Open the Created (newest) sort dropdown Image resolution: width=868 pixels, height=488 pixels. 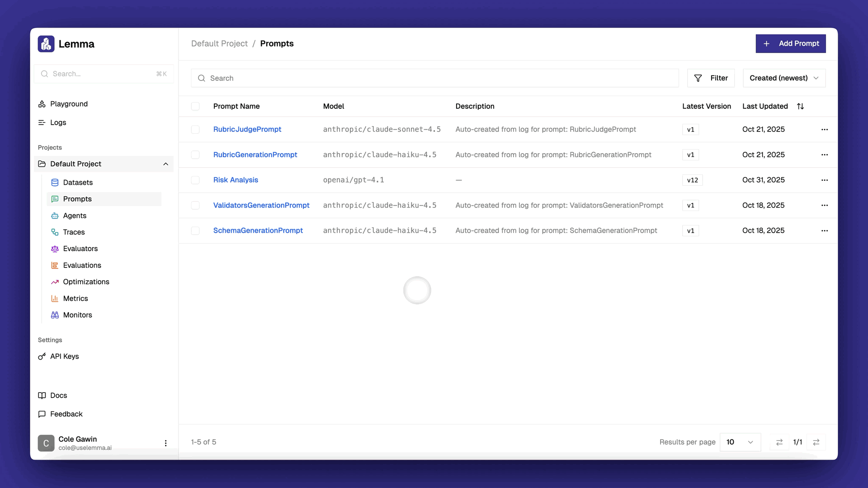784,78
